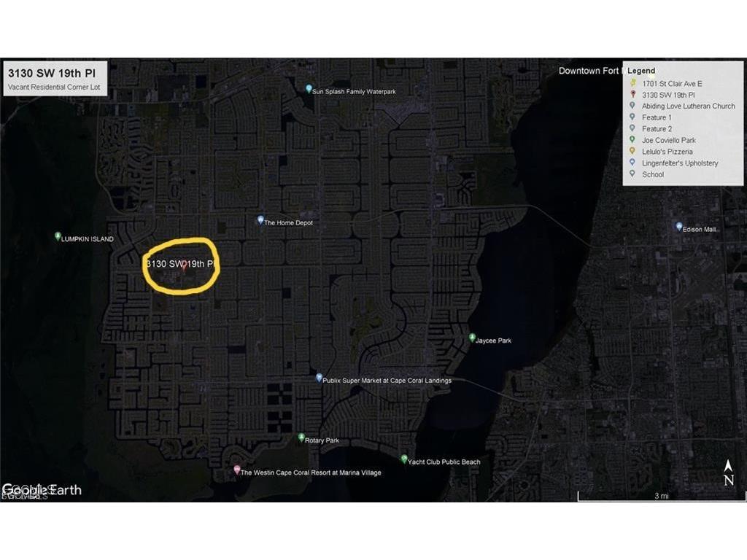Click the Jaycee Park pin
747x560 pixels.
coord(473,338)
